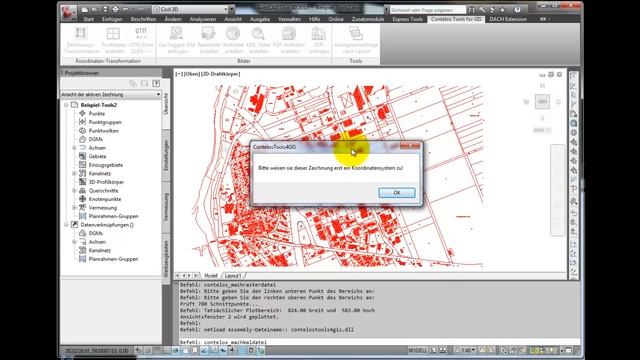Screen dimensions: 640x360
Task: Switch to Einstellungen vertical tab in Projektbrowser
Action: point(166,155)
